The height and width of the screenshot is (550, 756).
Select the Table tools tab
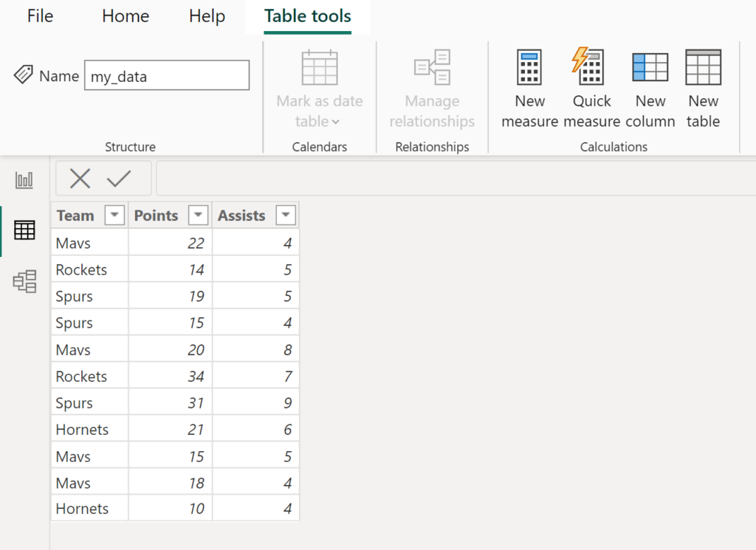tap(307, 16)
